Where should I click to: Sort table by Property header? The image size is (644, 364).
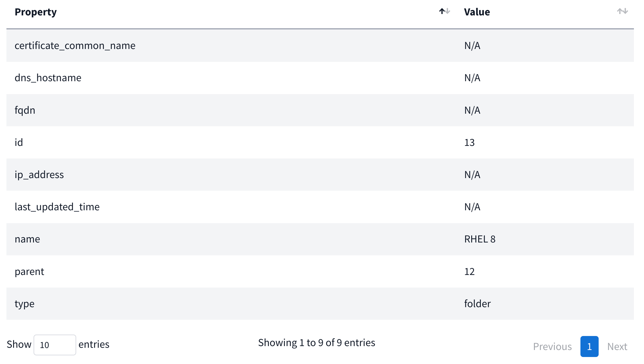pyautogui.click(x=36, y=12)
